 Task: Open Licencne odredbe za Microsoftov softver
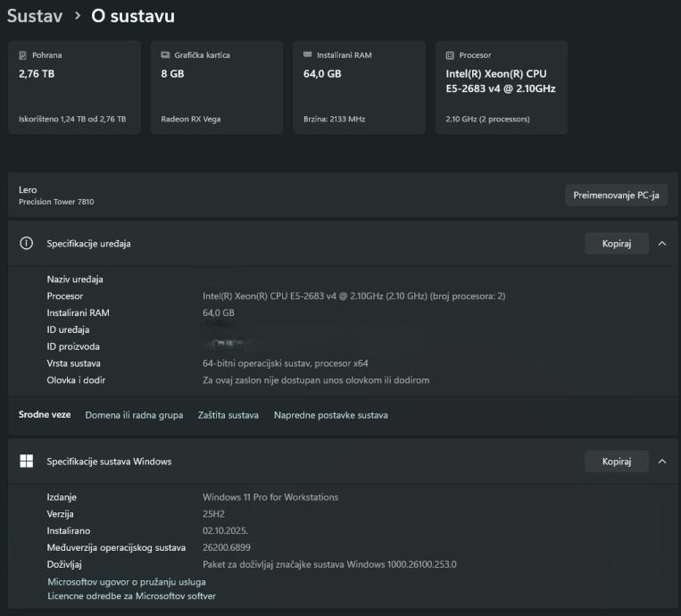(131, 595)
